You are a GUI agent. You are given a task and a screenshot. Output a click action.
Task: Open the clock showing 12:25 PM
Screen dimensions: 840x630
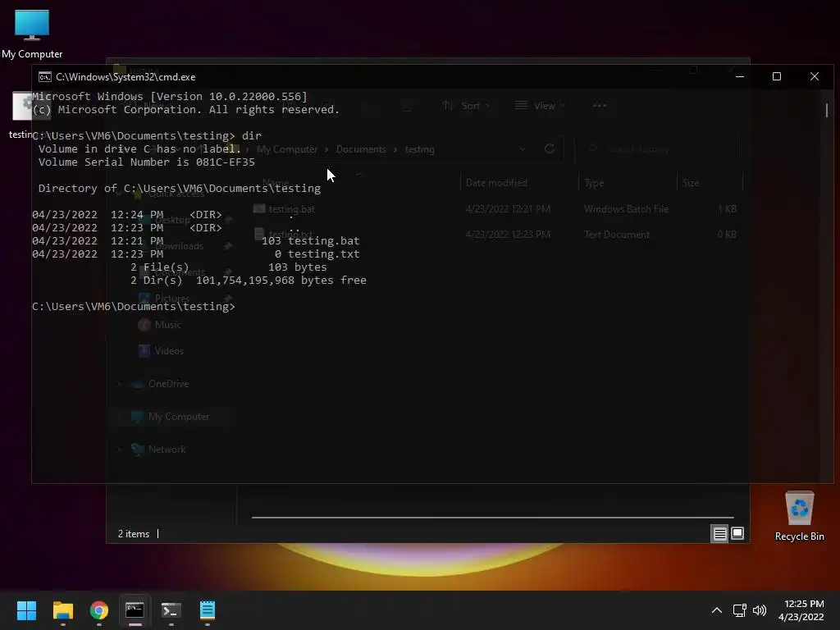coord(801,610)
